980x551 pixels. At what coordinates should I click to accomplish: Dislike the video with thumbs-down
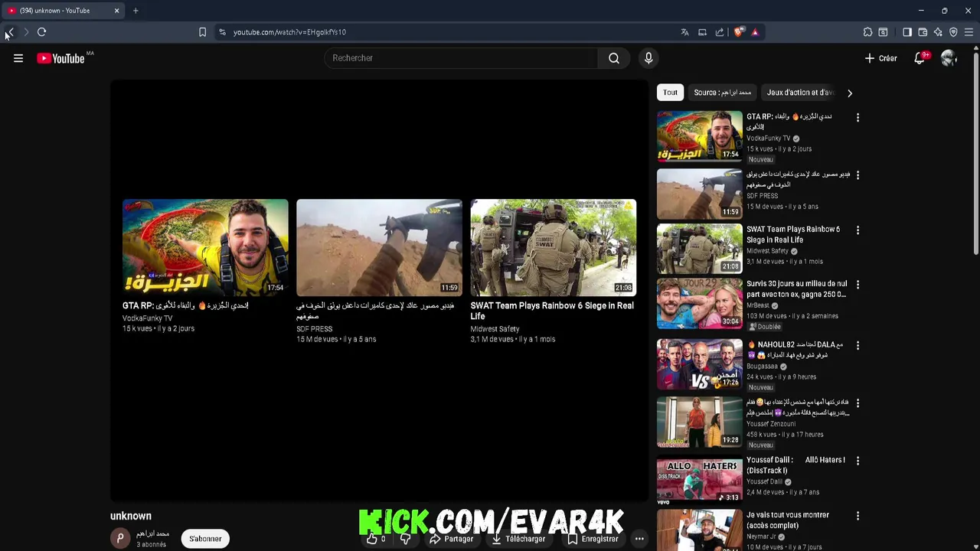(x=406, y=539)
